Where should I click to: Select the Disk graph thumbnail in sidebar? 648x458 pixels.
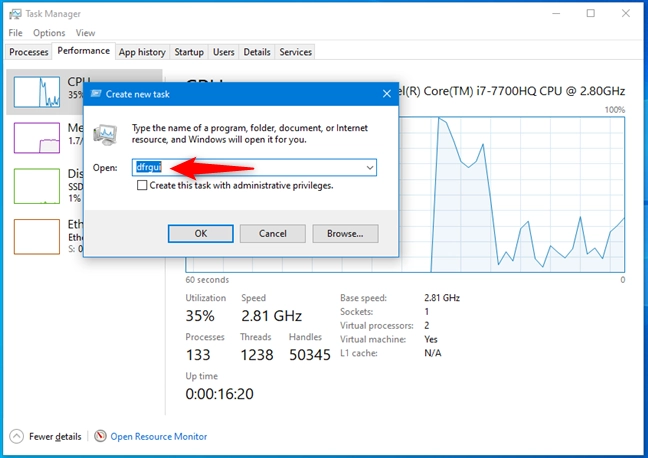[x=37, y=186]
